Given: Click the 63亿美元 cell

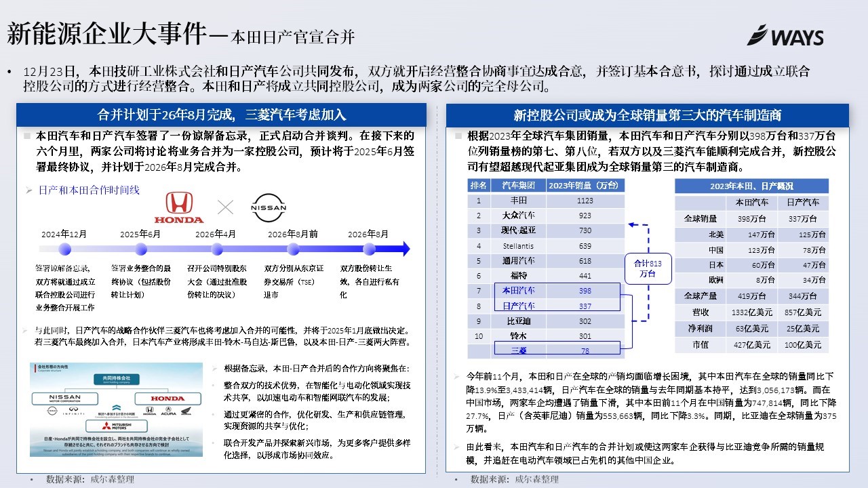Looking at the screenshot, I should click(751, 329).
